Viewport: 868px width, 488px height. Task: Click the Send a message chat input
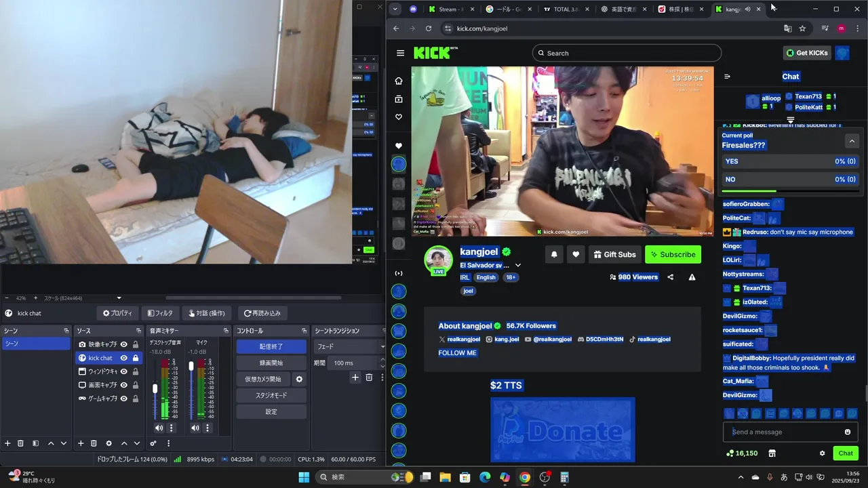pos(785,432)
